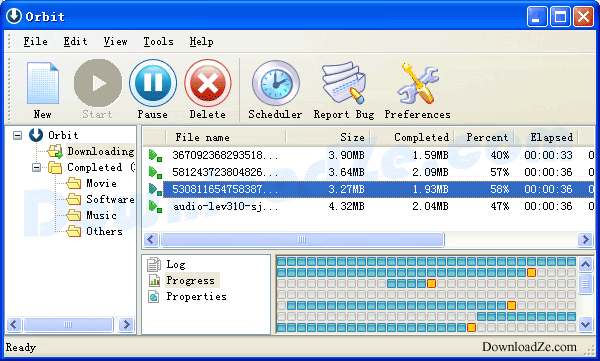Image resolution: width=600 pixels, height=361 pixels.
Task: Click the tree panel left scroll arrow
Action: coord(14,325)
